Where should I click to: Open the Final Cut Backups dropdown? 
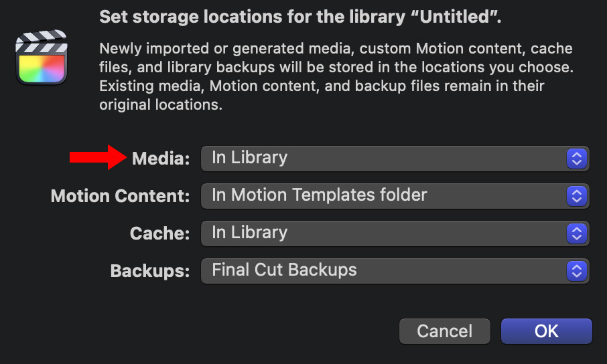395,271
